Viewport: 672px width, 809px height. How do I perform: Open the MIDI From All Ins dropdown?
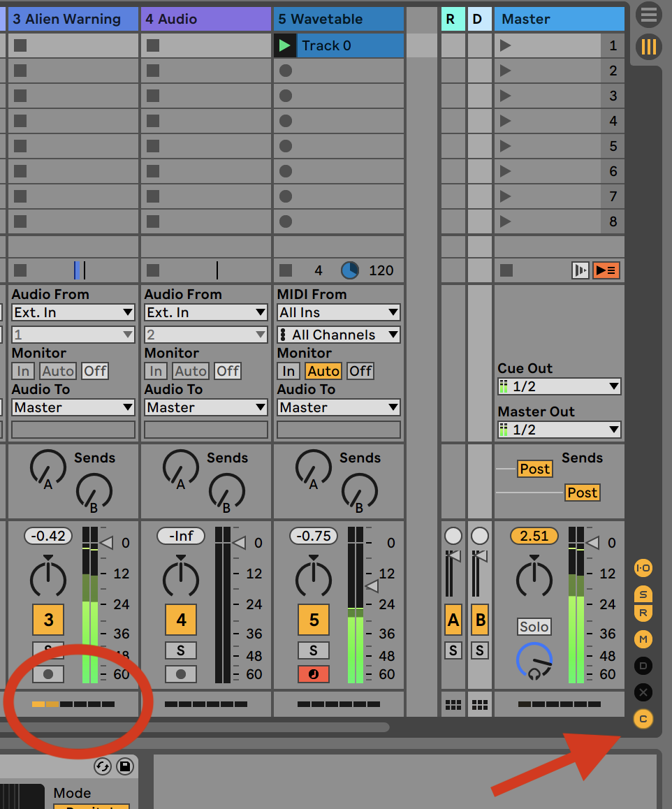(x=339, y=312)
